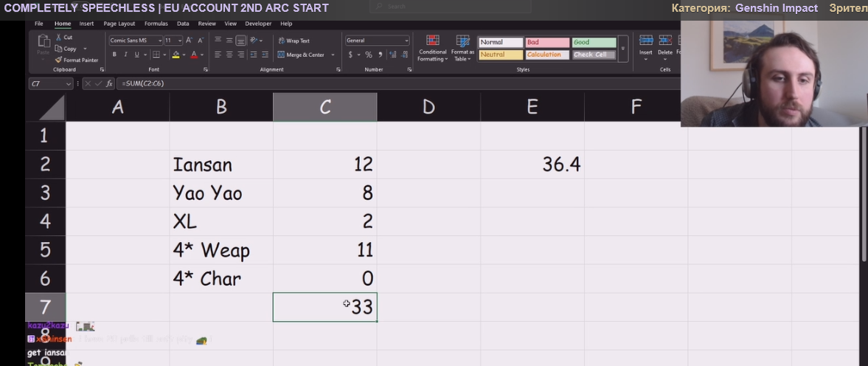
Task: Apply the Neutral cell style
Action: pos(501,55)
